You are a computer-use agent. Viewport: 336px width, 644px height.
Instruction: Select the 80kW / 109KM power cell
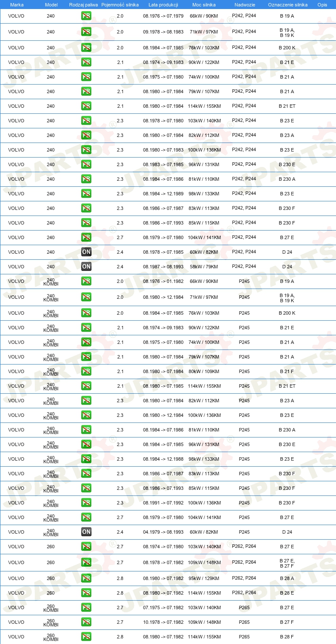(204, 371)
